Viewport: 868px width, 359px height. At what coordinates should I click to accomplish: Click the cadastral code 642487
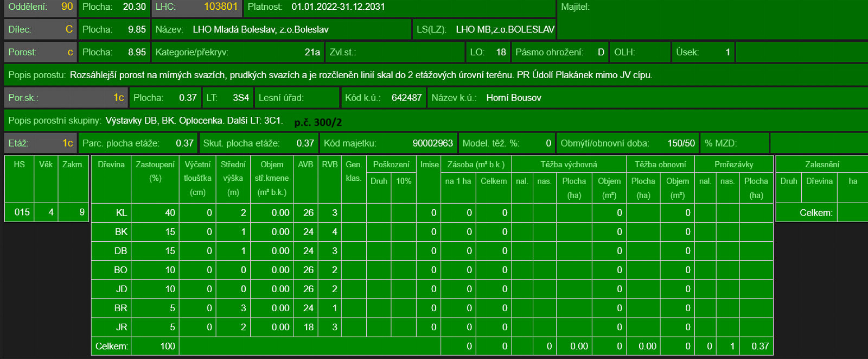[406, 98]
